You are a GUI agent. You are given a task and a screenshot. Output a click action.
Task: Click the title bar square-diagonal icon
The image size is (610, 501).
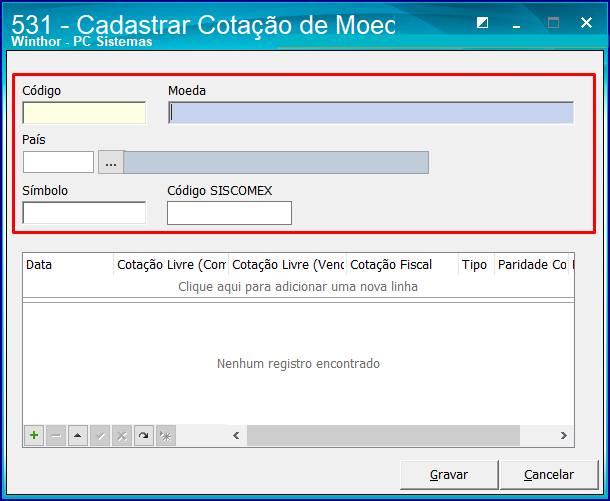click(x=482, y=23)
